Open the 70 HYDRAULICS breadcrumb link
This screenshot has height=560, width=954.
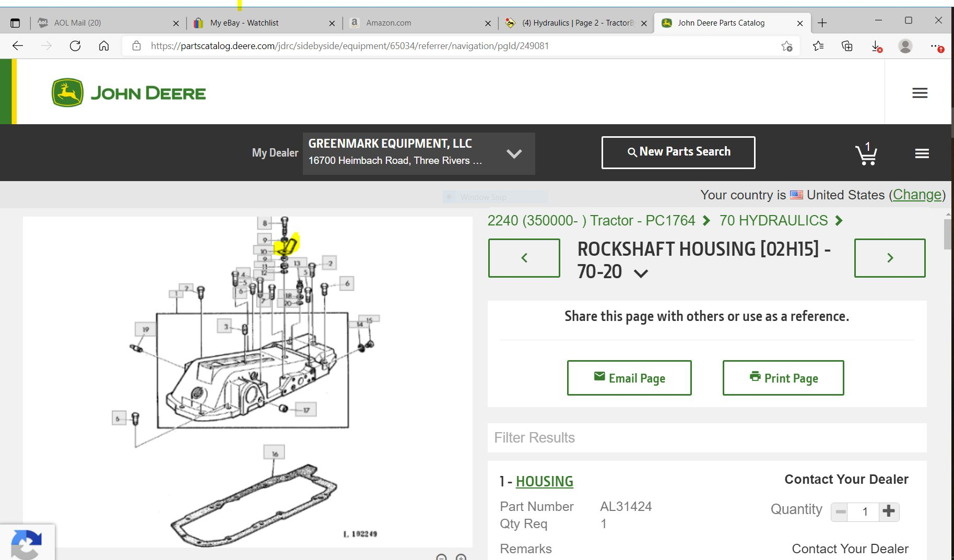click(x=773, y=221)
